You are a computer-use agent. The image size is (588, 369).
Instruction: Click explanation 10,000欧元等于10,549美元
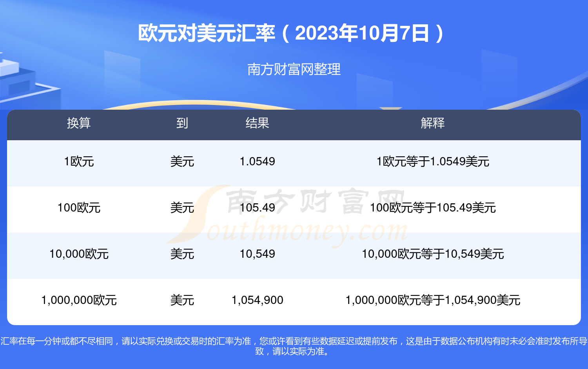pyautogui.click(x=433, y=254)
